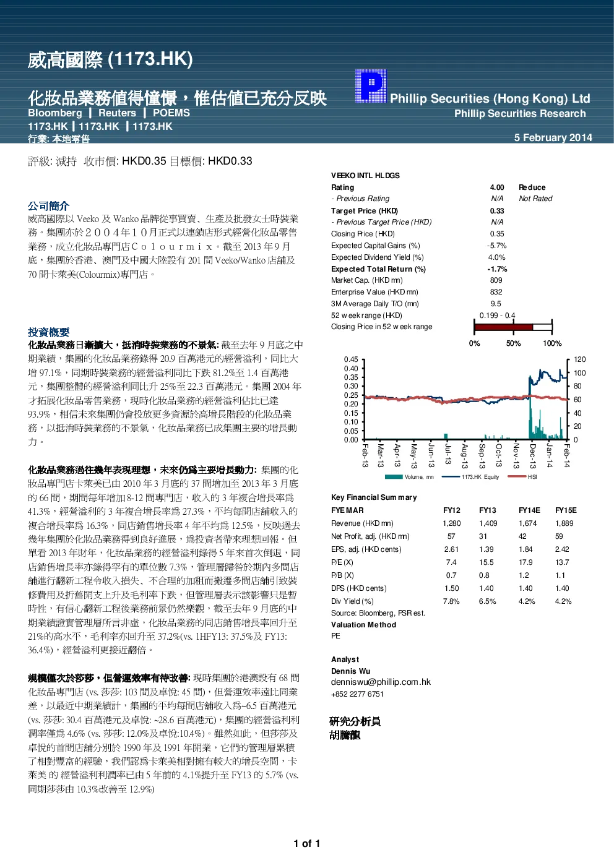Click Target Price value 0.33

tap(497, 211)
